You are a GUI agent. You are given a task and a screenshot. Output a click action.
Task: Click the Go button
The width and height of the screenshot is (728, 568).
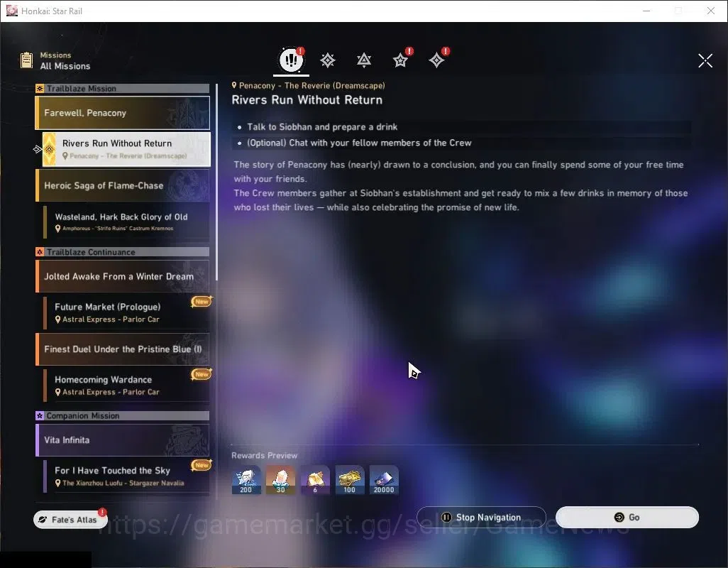coord(627,518)
